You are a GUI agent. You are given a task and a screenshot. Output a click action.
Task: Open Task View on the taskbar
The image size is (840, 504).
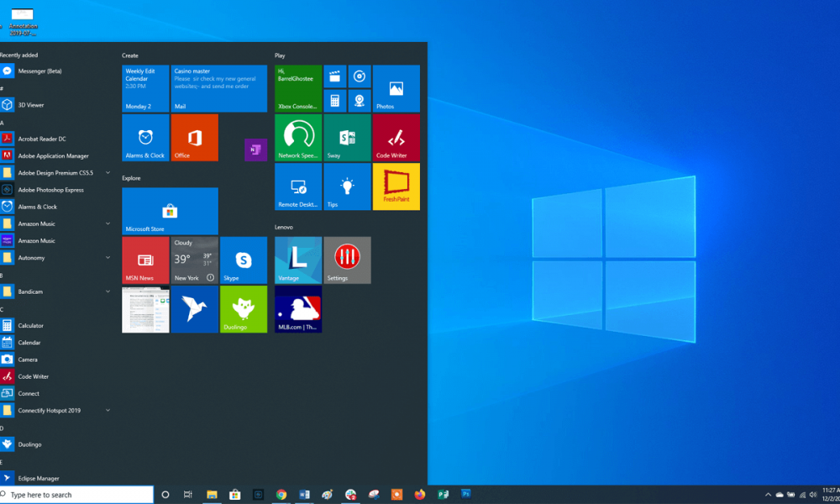coord(187,495)
